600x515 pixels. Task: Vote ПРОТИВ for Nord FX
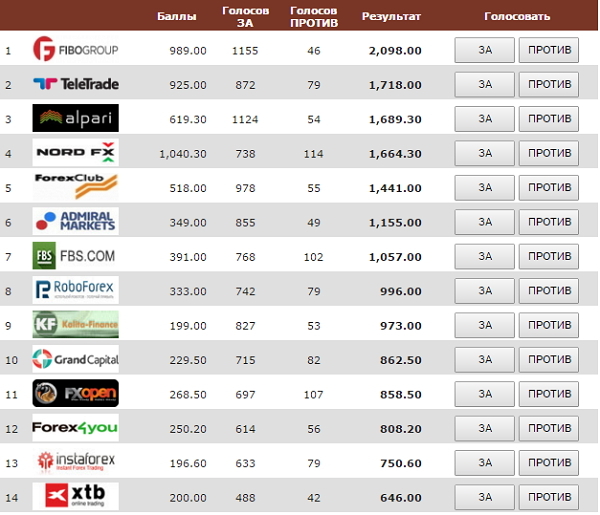pos(549,153)
